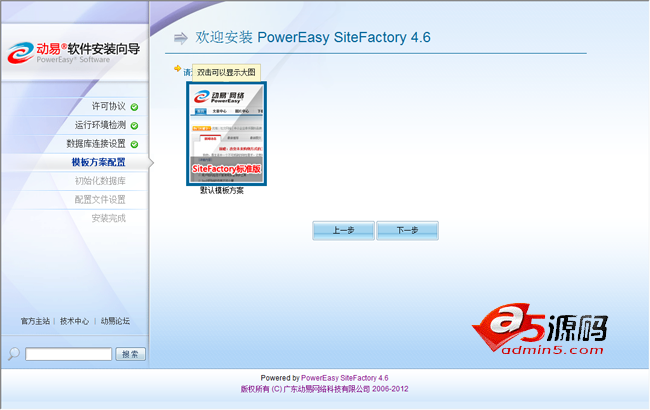Go to 数据库连接设置 step
The height and width of the screenshot is (410, 650).
tap(96, 143)
